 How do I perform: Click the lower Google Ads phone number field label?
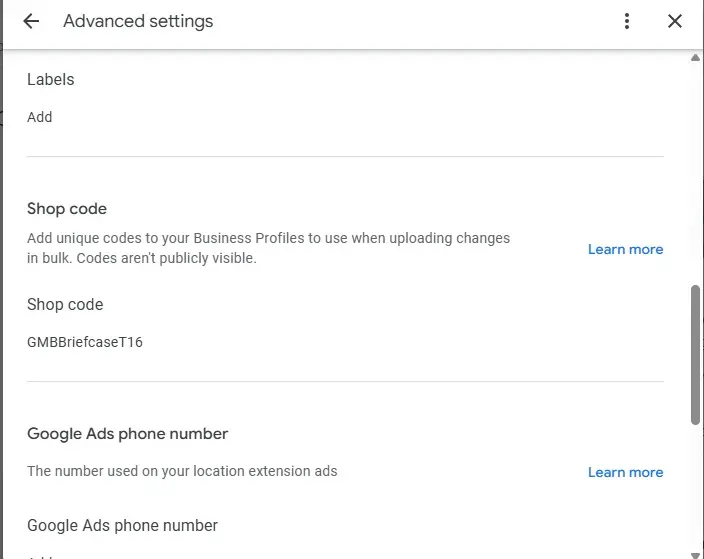tap(122, 525)
